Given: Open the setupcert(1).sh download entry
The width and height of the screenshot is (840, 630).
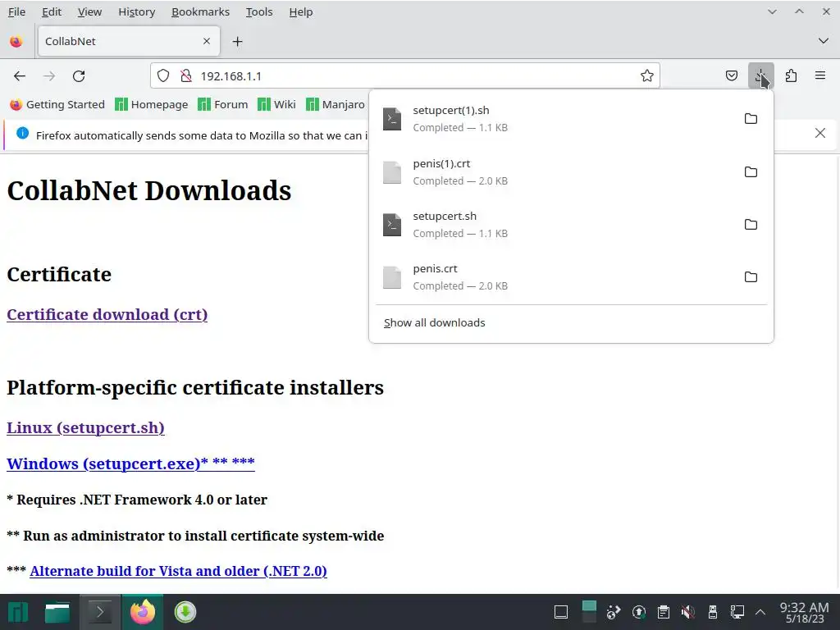Looking at the screenshot, I should coord(555,118).
